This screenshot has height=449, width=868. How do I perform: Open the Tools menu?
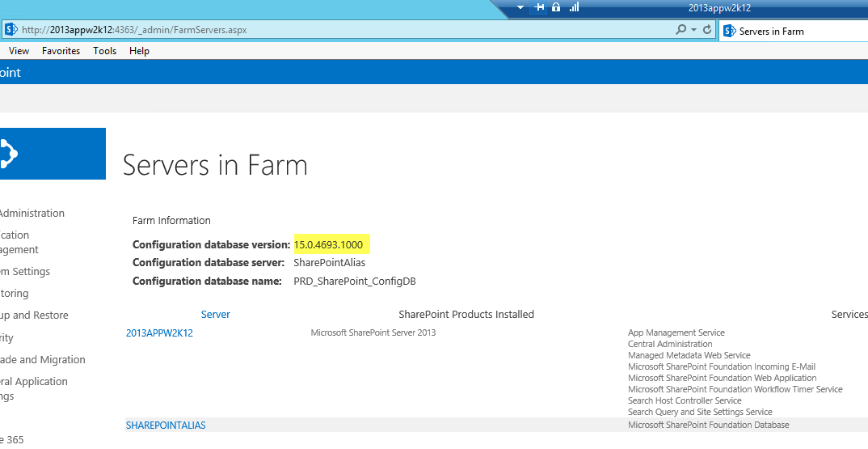tap(104, 50)
